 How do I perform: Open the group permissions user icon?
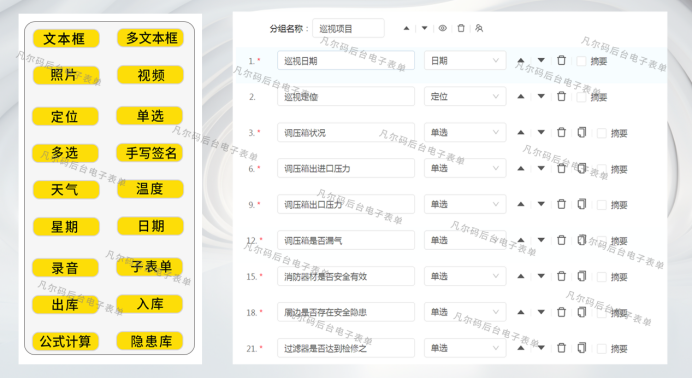[x=479, y=28]
